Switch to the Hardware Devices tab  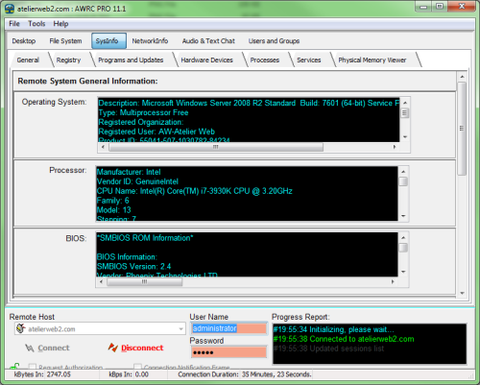click(x=207, y=60)
